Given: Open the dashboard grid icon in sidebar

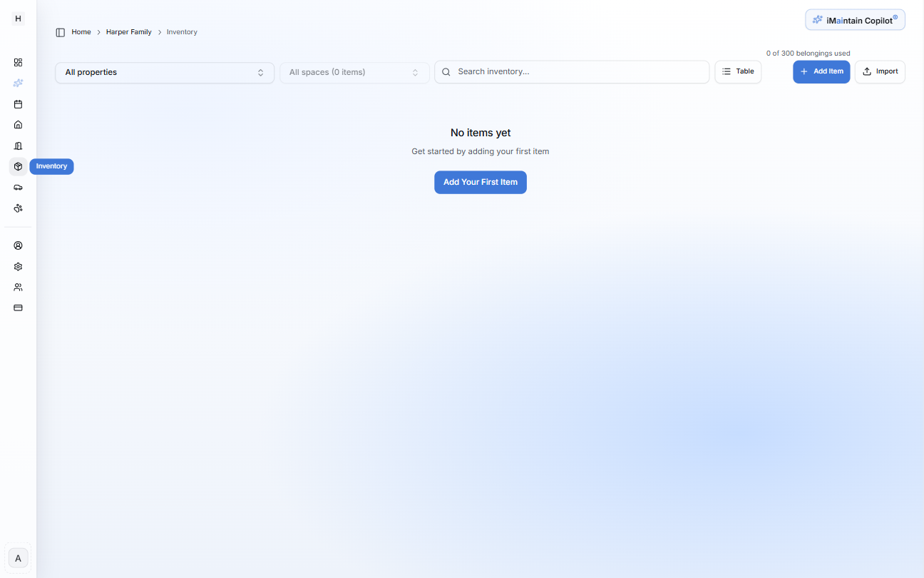Looking at the screenshot, I should tap(18, 63).
